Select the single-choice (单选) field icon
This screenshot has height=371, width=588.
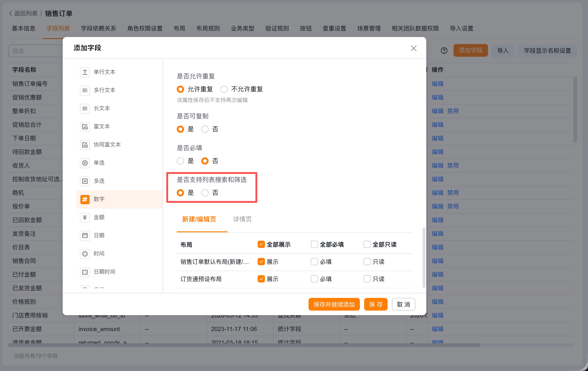pyautogui.click(x=85, y=163)
